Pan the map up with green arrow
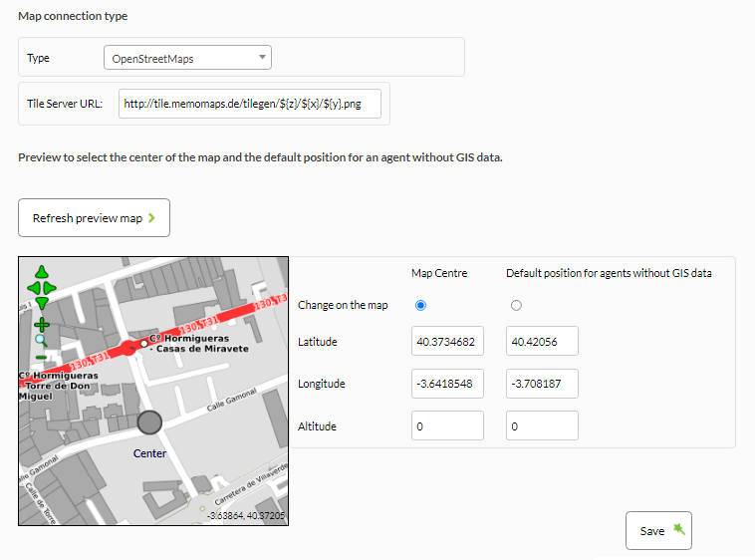Screen dimensions: 755x560 42,273
